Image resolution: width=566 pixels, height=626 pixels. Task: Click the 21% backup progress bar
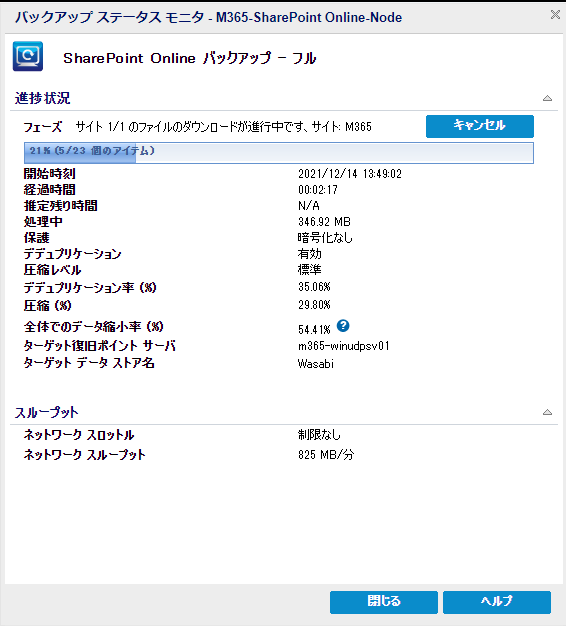point(279,153)
